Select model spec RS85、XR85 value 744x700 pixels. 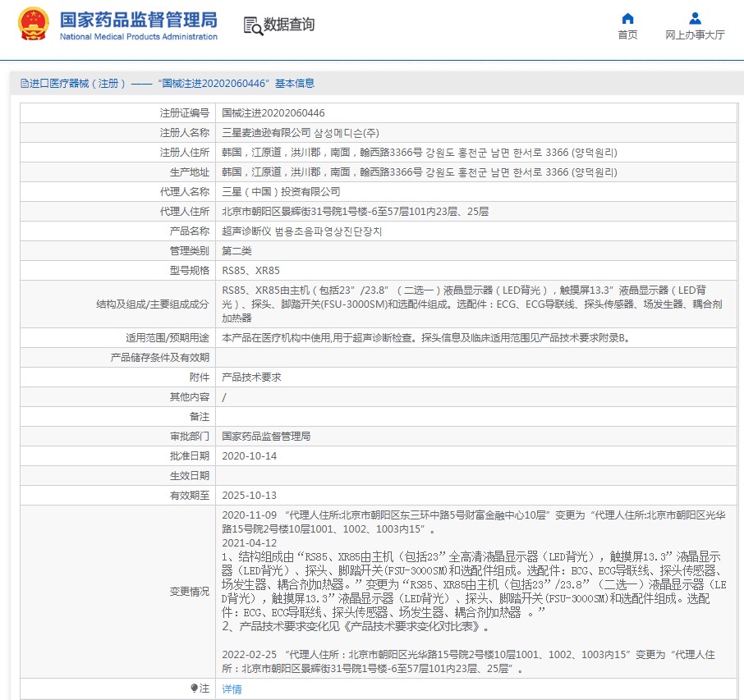click(251, 270)
